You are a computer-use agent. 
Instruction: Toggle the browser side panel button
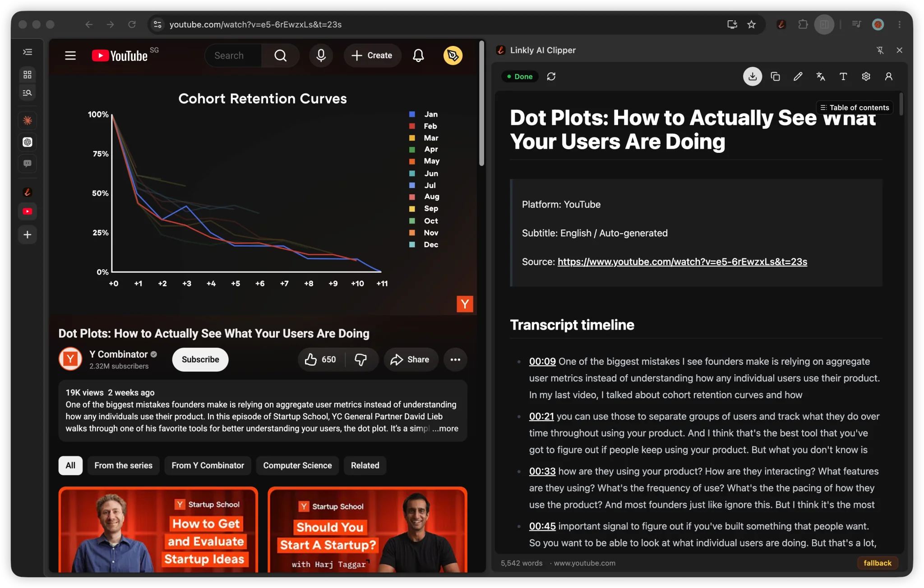point(824,24)
